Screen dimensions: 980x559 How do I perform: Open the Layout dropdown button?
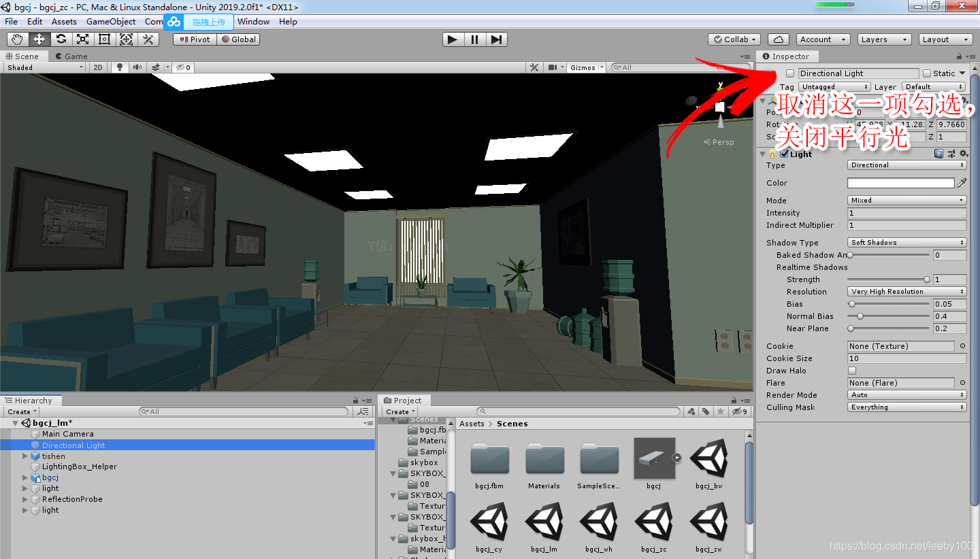945,39
